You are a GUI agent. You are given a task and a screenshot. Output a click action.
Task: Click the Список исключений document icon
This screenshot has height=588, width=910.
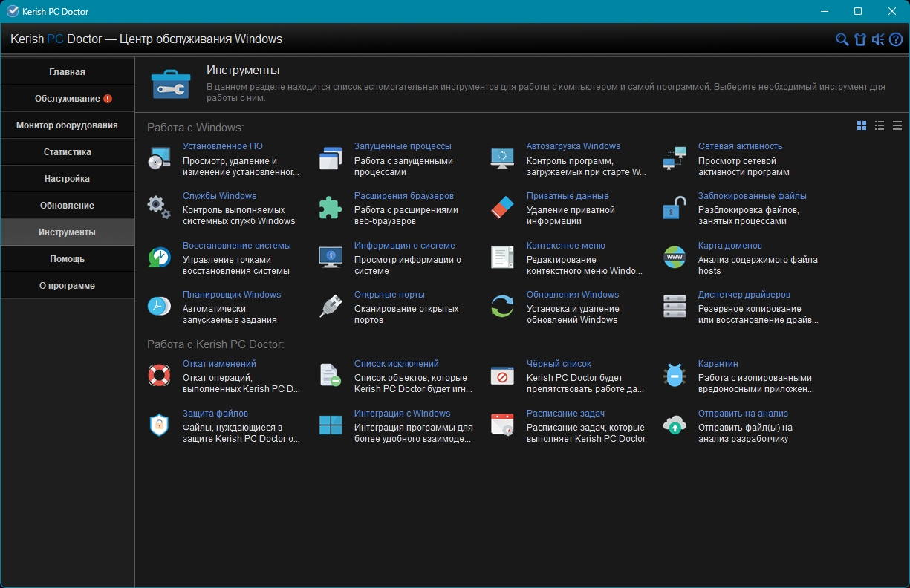tap(331, 376)
